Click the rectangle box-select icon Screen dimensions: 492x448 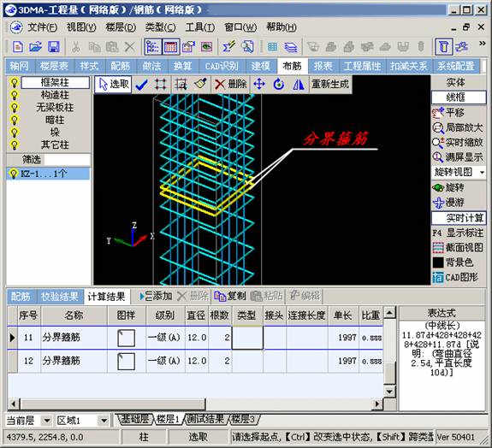click(160, 85)
